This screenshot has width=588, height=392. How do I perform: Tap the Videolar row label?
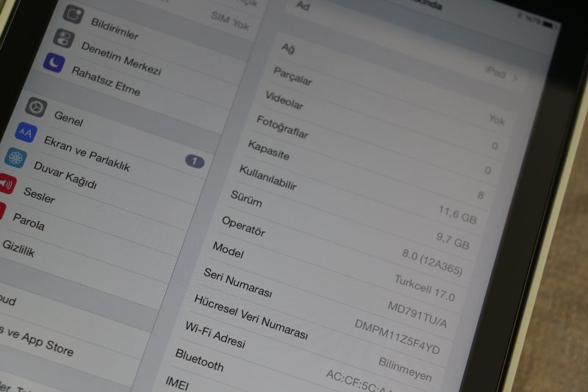click(x=284, y=100)
